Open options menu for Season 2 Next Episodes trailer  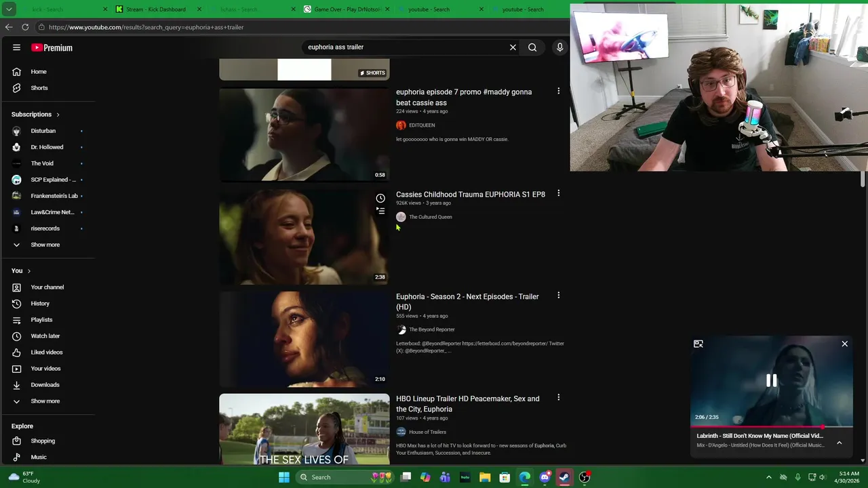[x=558, y=296]
